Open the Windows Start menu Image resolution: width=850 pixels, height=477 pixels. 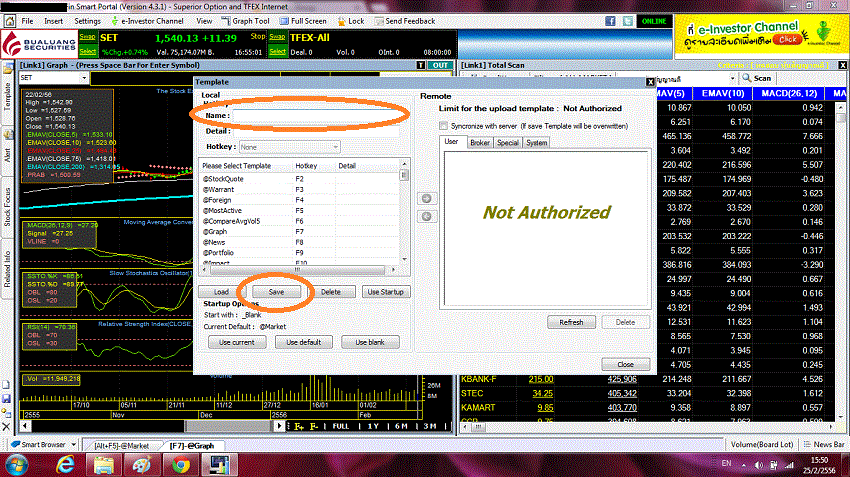pyautogui.click(x=16, y=465)
